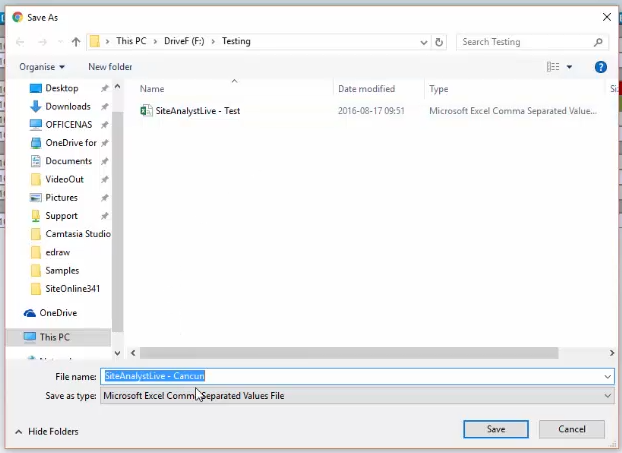Click the Up one level arrow icon

click(76, 42)
